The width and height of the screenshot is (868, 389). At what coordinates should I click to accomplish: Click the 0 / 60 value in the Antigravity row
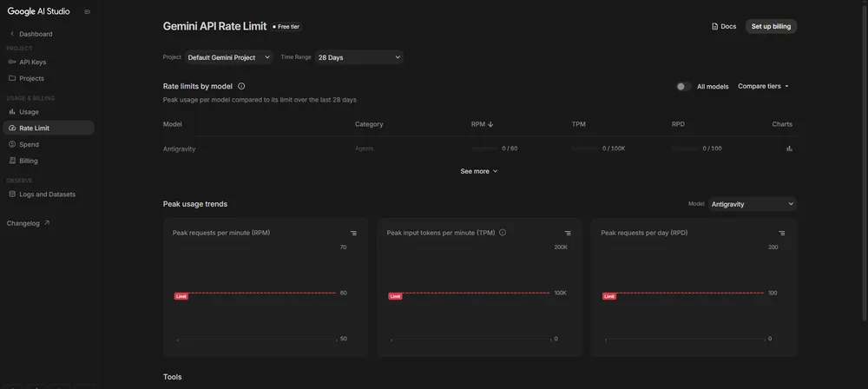pos(510,148)
